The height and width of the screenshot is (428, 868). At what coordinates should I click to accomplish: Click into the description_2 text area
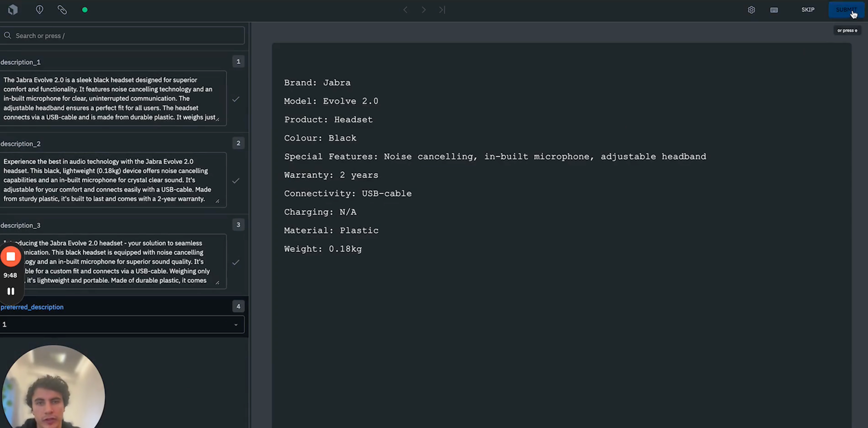(x=113, y=180)
